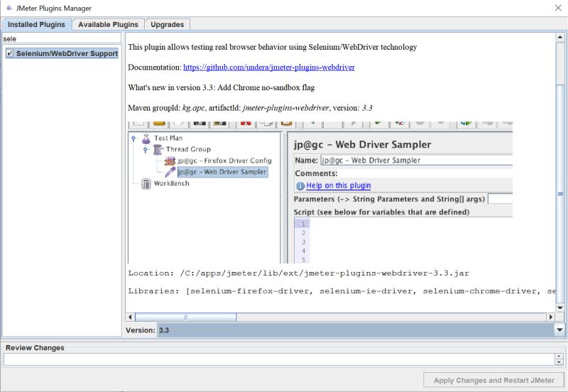Image resolution: width=568 pixels, height=392 pixels.
Task: Select 'jp@gc - Firefox Driver Config' tree row
Action: 224,160
